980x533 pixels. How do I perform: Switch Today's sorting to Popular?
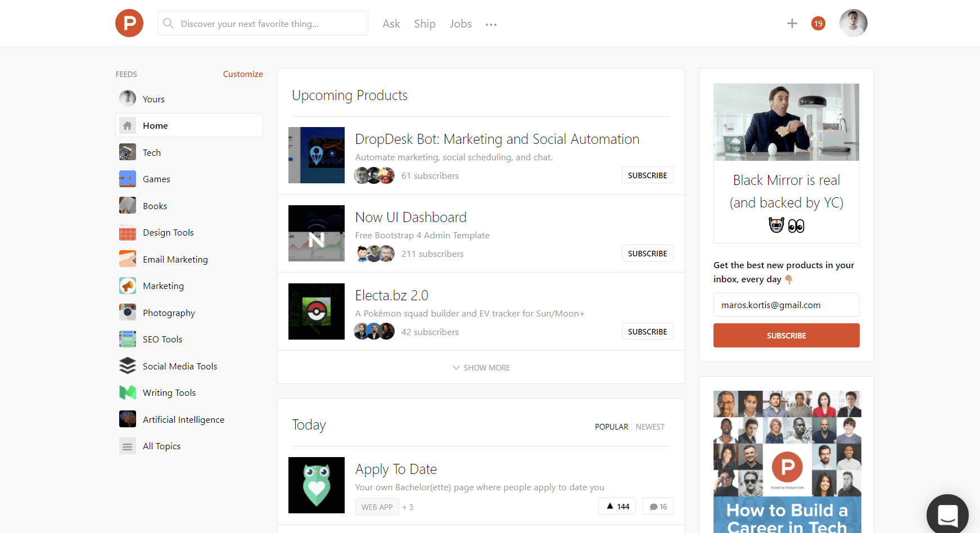(611, 427)
